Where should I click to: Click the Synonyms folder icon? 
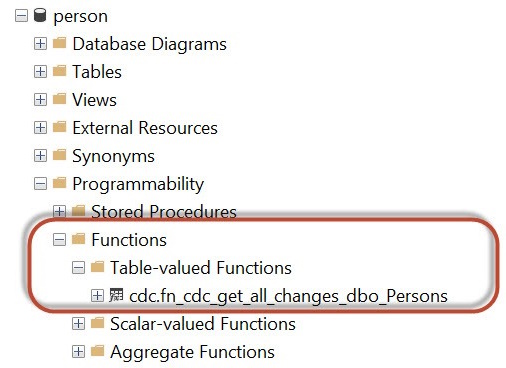pos(60,155)
